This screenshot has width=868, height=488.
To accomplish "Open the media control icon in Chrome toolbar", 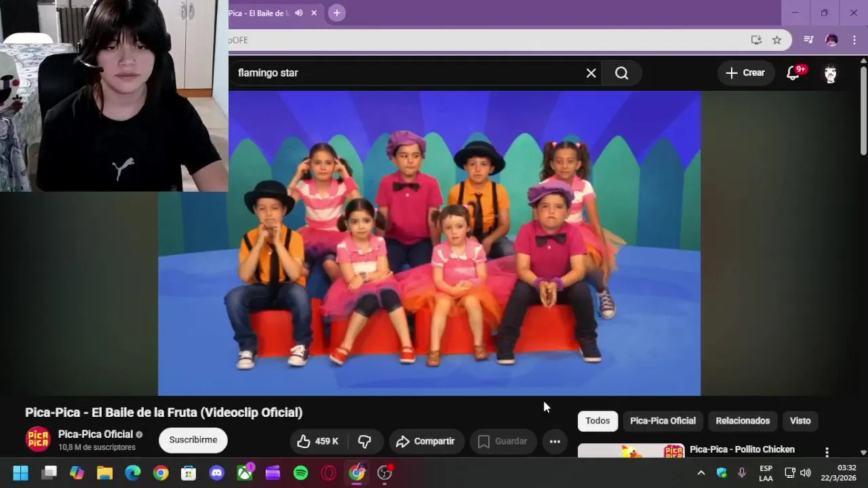I will [808, 40].
